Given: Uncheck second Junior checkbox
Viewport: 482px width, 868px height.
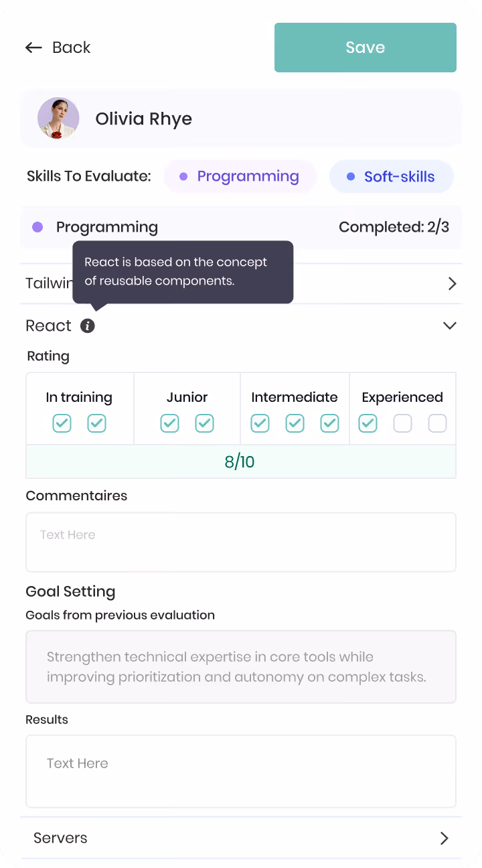Looking at the screenshot, I should (204, 423).
